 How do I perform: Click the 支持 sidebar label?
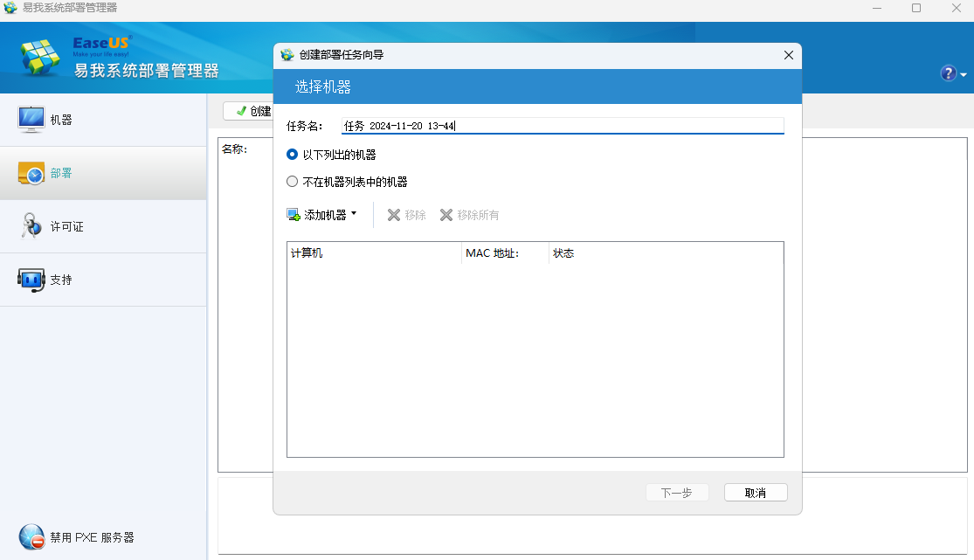pyautogui.click(x=61, y=280)
